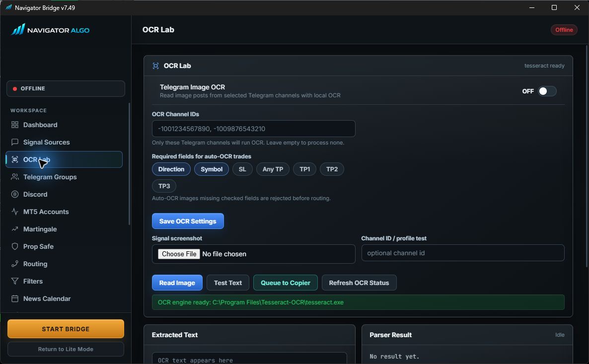Click the Test Text button
This screenshot has height=364, width=589.
(227, 283)
